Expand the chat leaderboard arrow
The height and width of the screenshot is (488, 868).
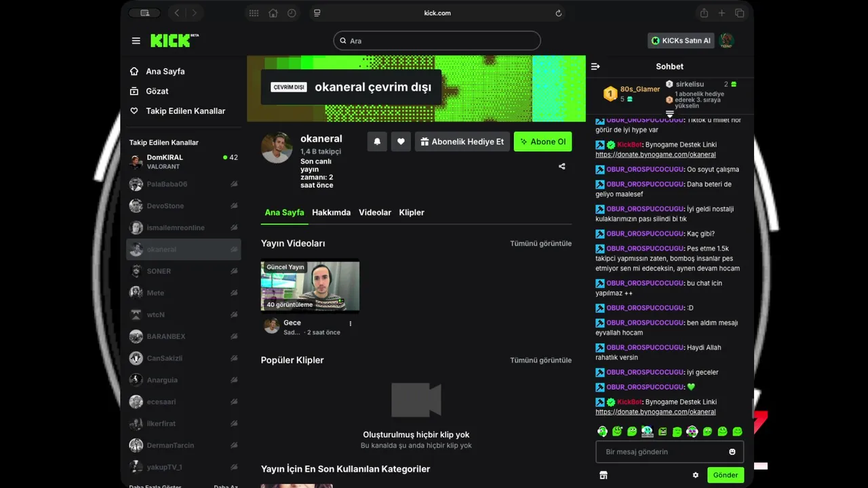pyautogui.click(x=670, y=114)
